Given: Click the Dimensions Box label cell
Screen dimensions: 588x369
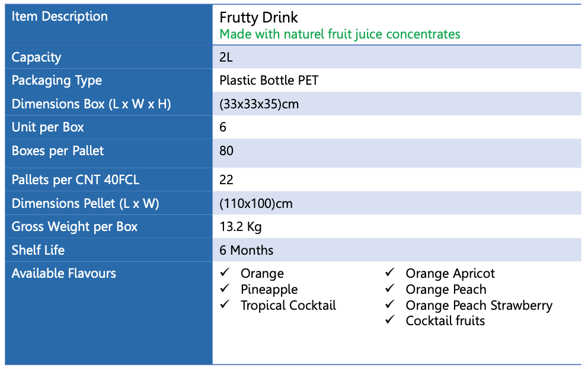Looking at the screenshot, I should (x=91, y=104).
